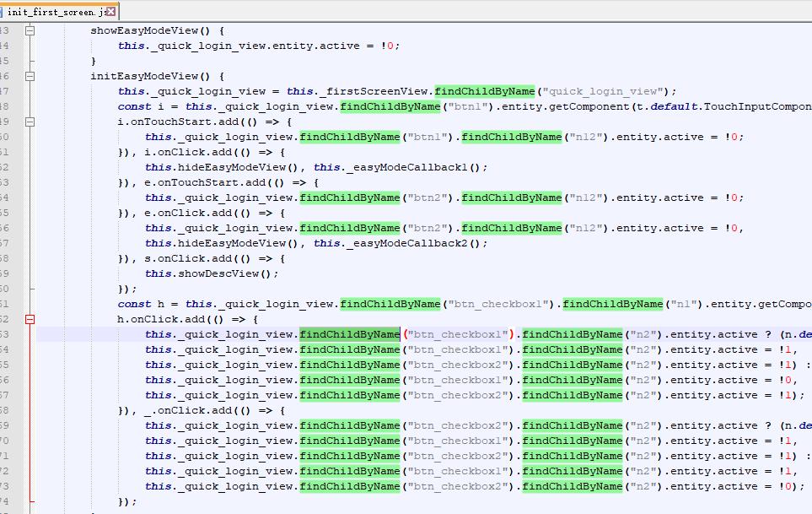Select the init_first_screen.js file tab
812x514 pixels.
coord(59,12)
